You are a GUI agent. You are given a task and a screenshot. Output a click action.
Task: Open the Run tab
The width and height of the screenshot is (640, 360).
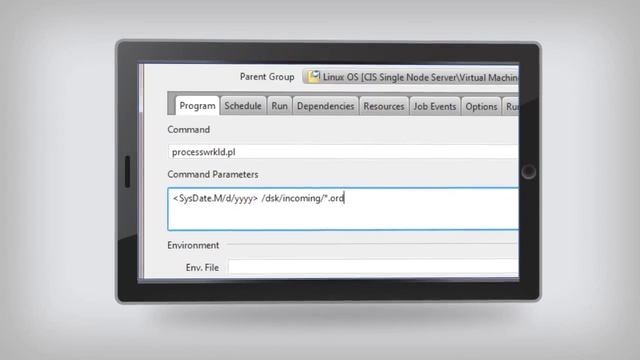click(x=280, y=106)
